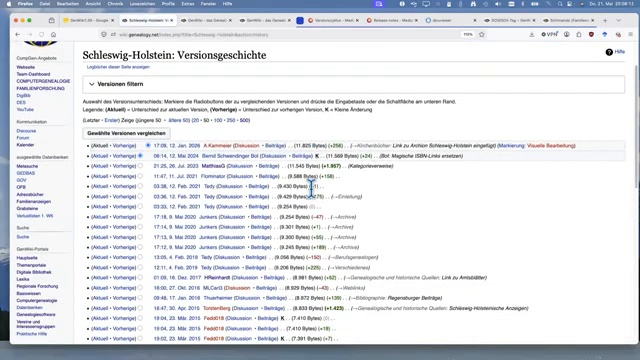Open the Firefox hamburger menu
This screenshot has height=360, width=640.
tap(631, 35)
